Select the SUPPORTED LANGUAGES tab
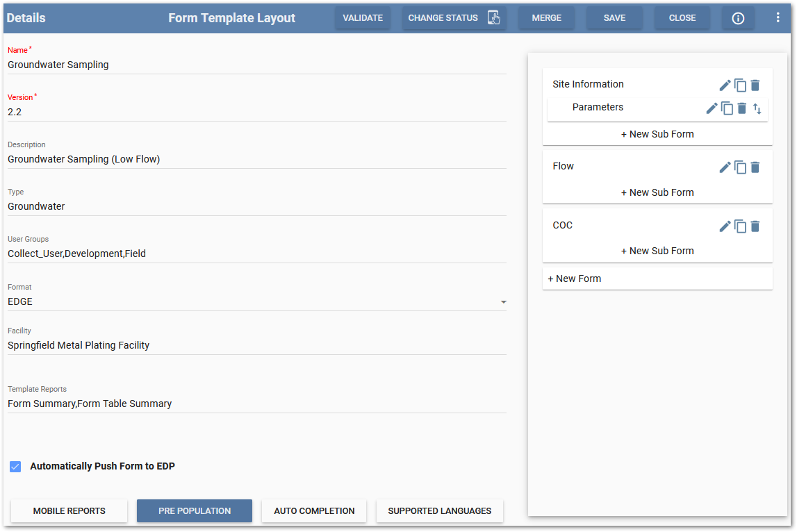 (439, 510)
